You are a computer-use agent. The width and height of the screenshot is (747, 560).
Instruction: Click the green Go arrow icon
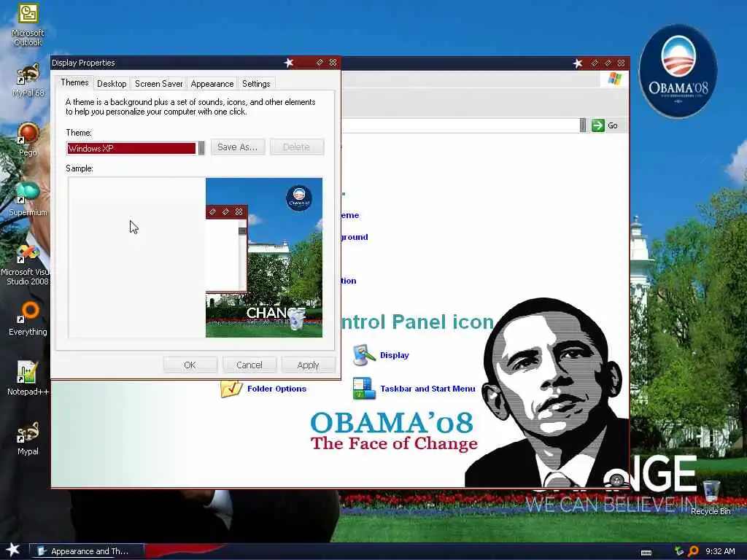597,125
